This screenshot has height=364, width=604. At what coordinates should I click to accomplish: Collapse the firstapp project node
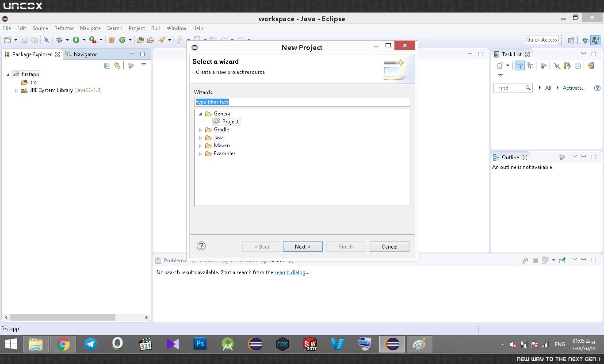[8, 74]
